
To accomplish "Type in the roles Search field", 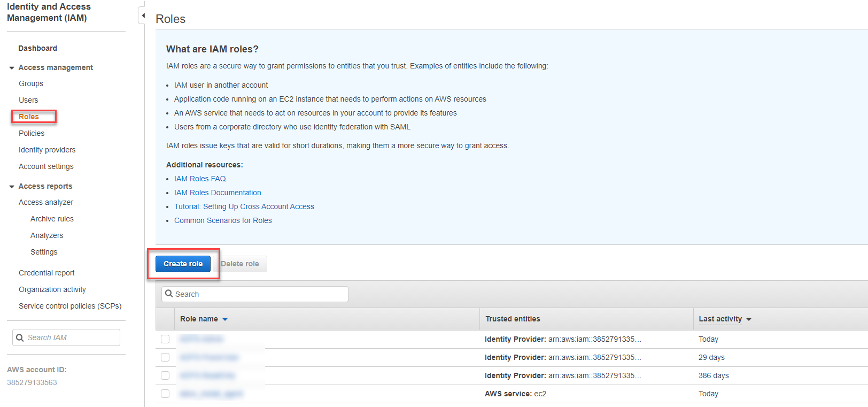I will click(x=259, y=294).
